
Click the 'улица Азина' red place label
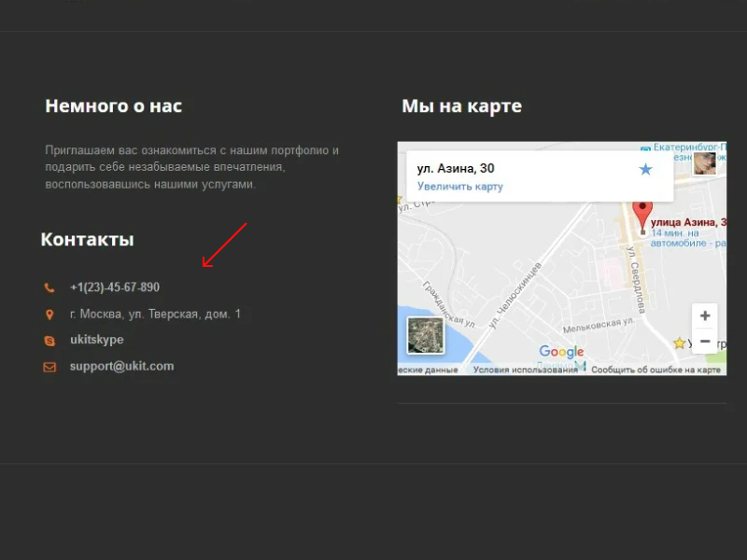pos(688,222)
